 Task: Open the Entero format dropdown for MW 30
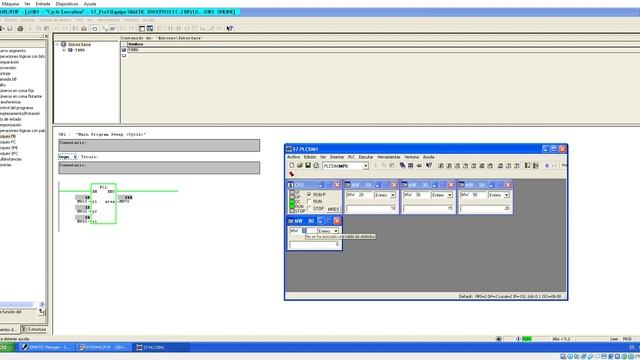point(449,195)
